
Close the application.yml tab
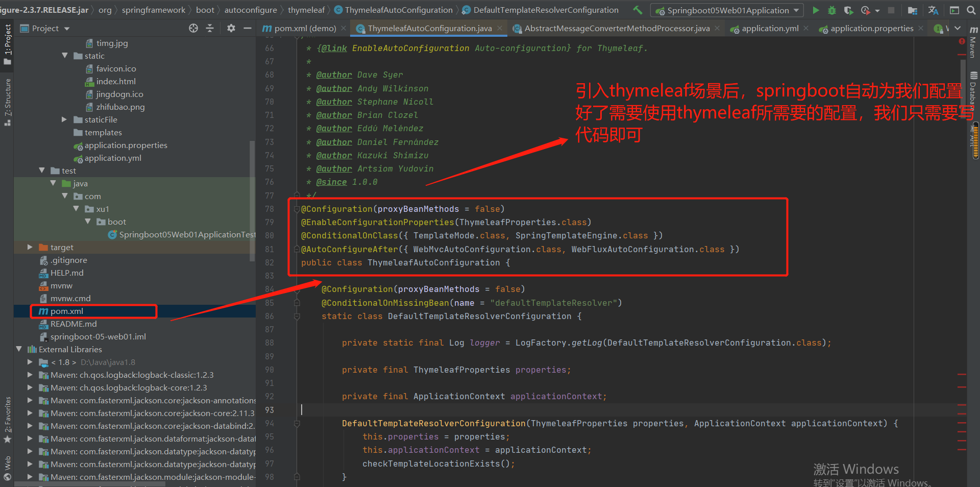pos(806,29)
